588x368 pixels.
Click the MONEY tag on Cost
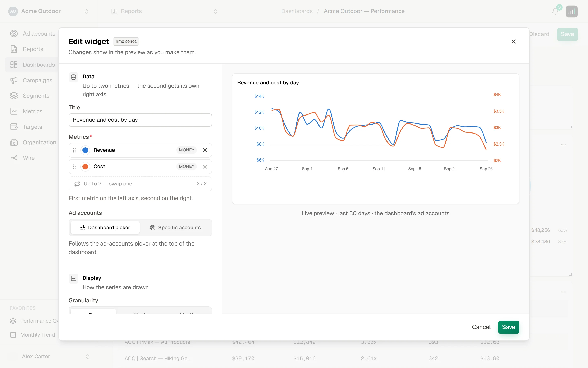click(x=187, y=166)
